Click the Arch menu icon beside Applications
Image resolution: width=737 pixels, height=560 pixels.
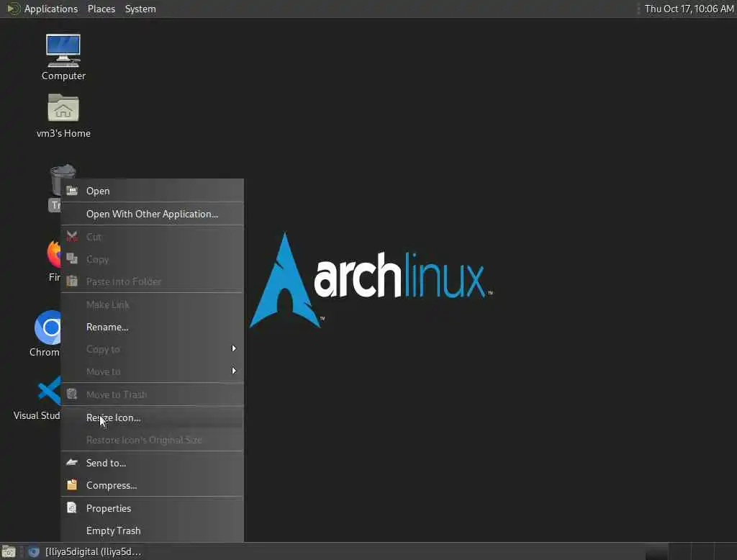click(x=13, y=9)
